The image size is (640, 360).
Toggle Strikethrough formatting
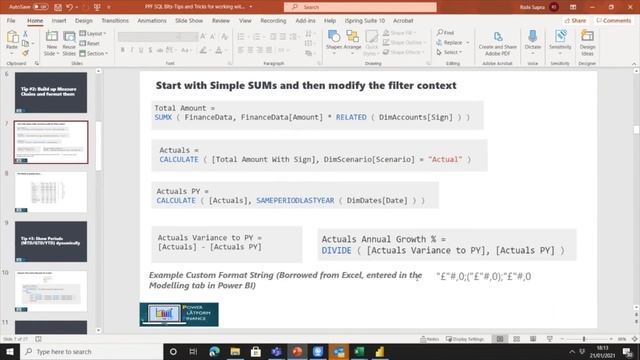(x=160, y=50)
